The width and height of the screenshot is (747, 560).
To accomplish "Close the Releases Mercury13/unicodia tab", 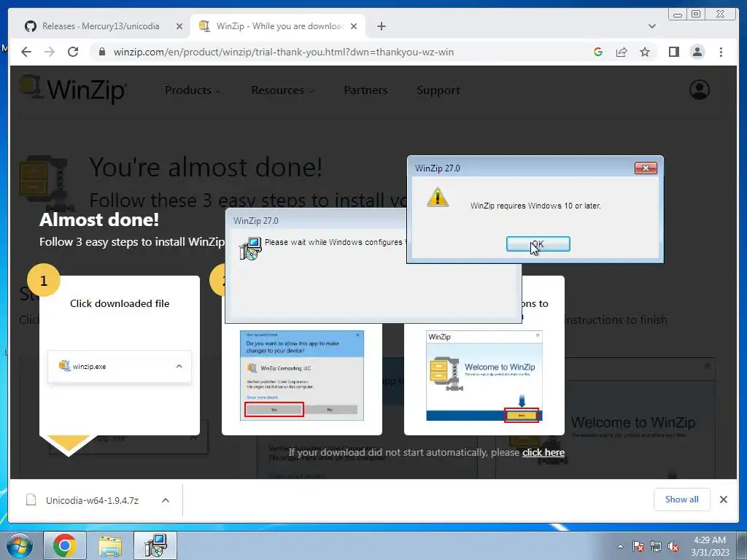I will pyautogui.click(x=179, y=26).
